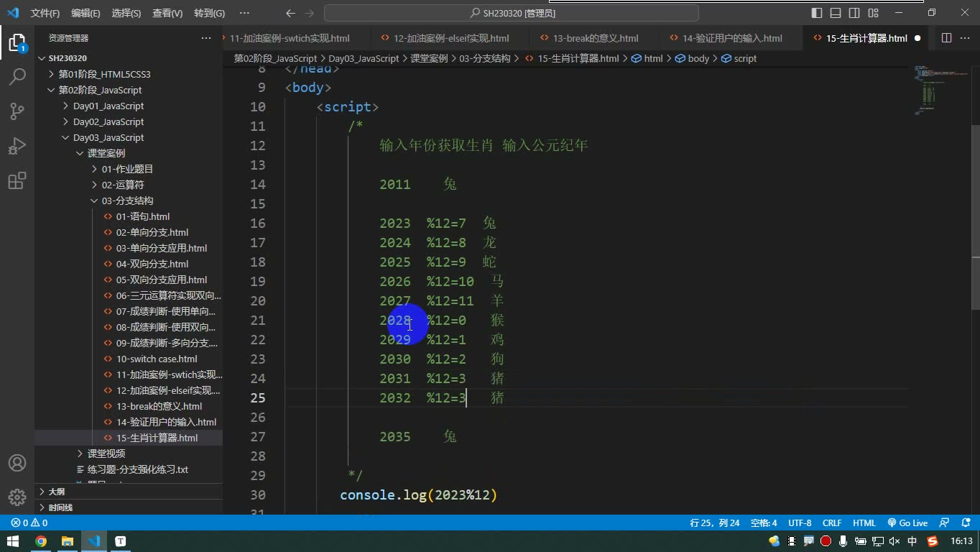Collapse 课堂案例 folder
980x552 pixels.
pos(106,153)
